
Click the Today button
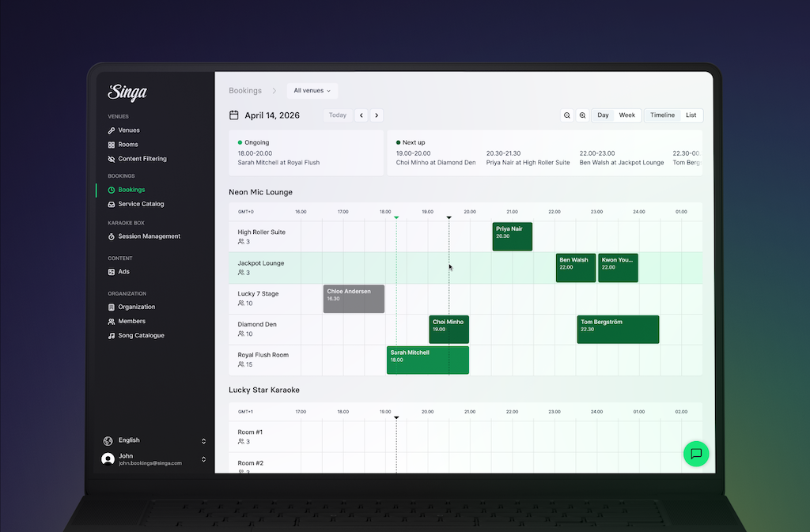[x=337, y=115]
